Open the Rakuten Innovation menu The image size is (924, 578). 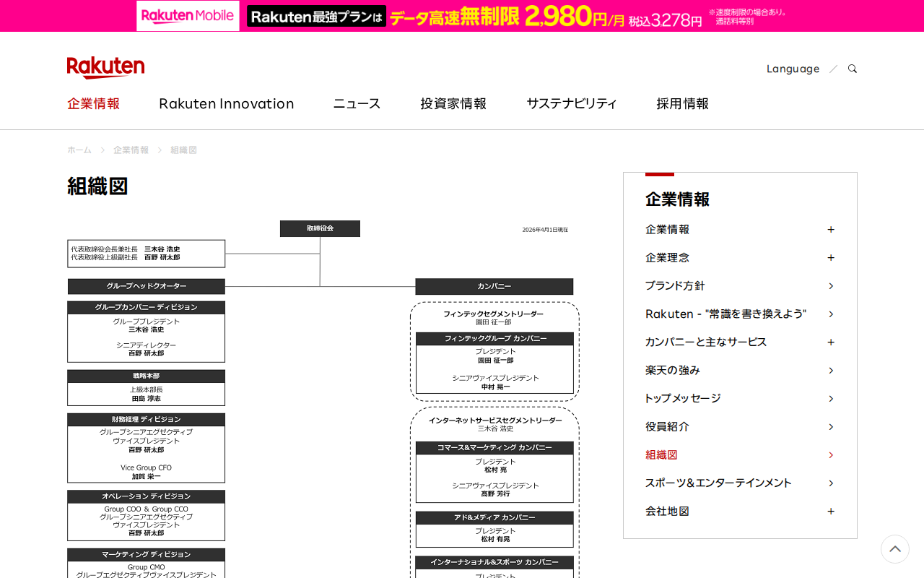tap(227, 103)
